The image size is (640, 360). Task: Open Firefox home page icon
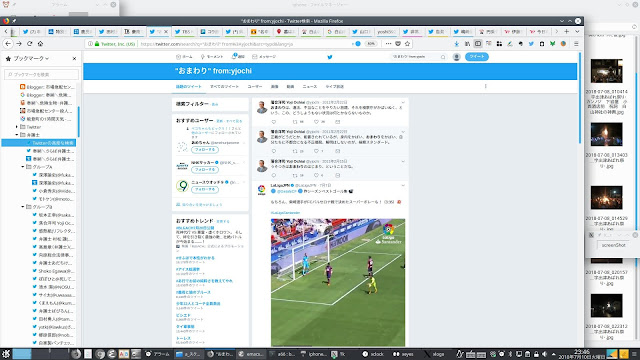(x=40, y=44)
